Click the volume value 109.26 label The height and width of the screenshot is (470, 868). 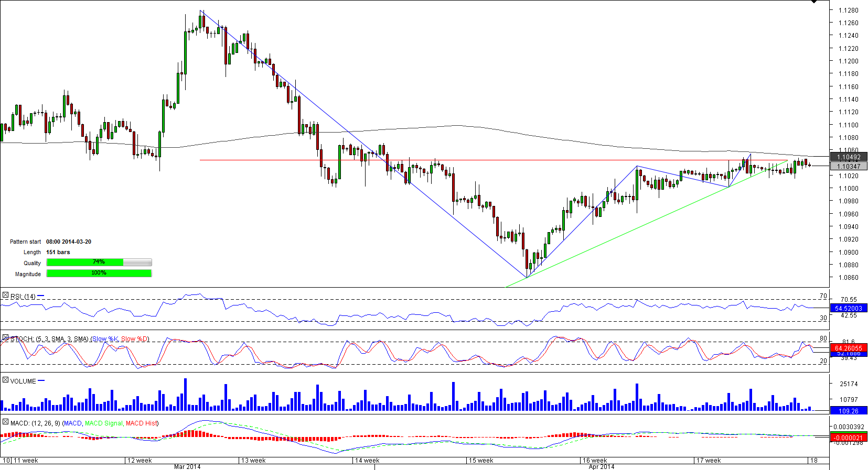(849, 411)
